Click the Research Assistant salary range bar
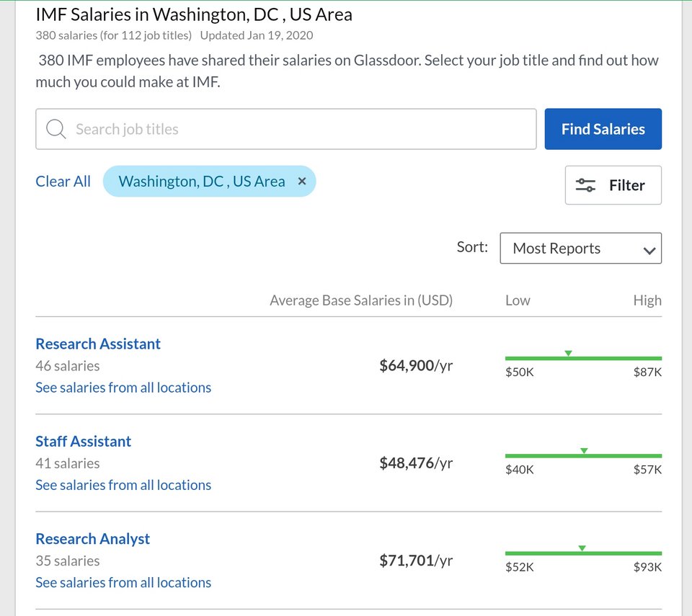The width and height of the screenshot is (692, 616). 583,358
